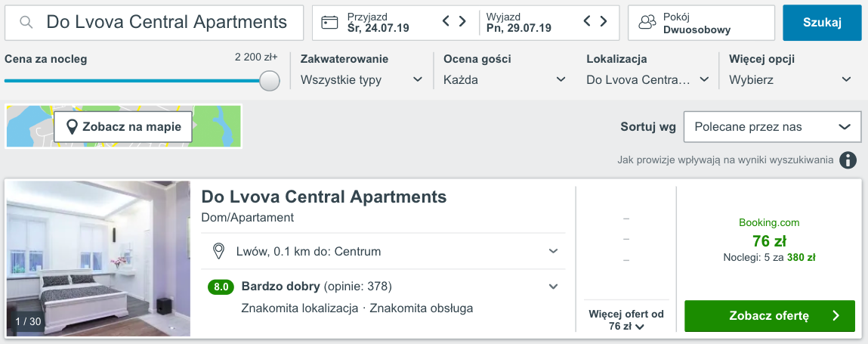Viewport: 868px width, 344px height.
Task: Click the calendar icon by Przyjazd
Action: tap(329, 22)
